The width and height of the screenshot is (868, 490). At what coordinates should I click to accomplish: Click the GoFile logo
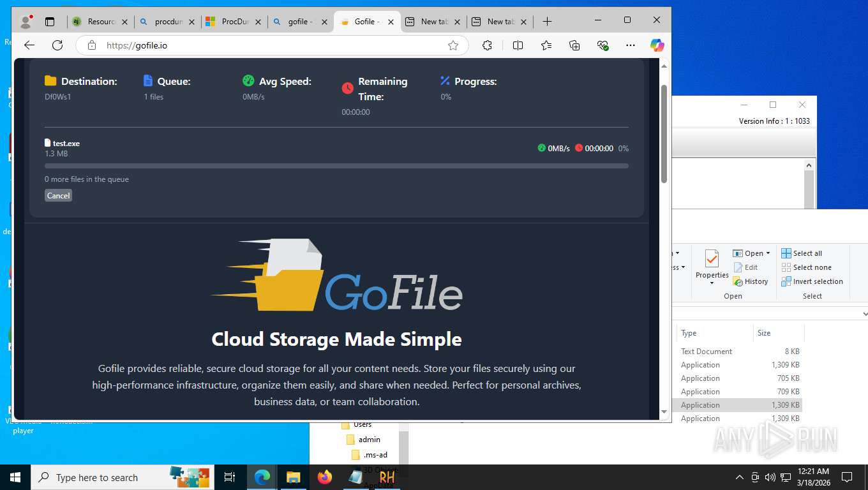coord(336,275)
